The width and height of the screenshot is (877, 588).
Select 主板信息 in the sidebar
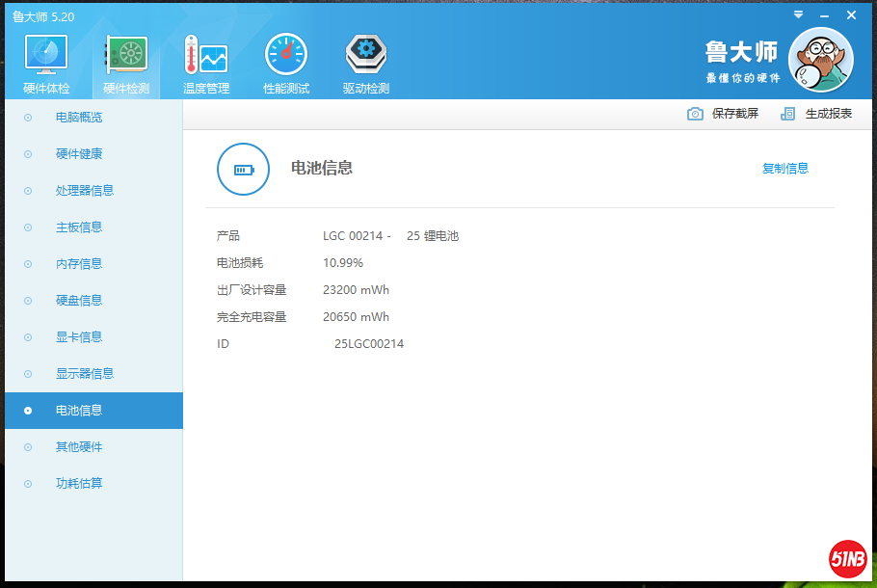tap(79, 227)
